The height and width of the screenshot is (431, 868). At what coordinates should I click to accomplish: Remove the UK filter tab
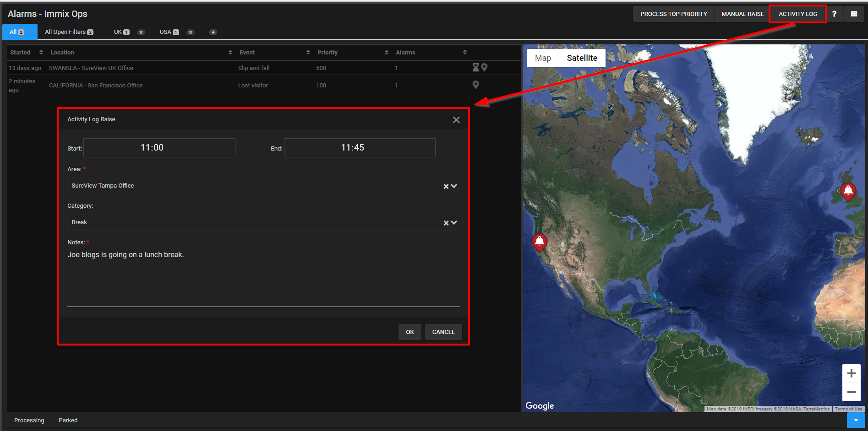pos(141,32)
